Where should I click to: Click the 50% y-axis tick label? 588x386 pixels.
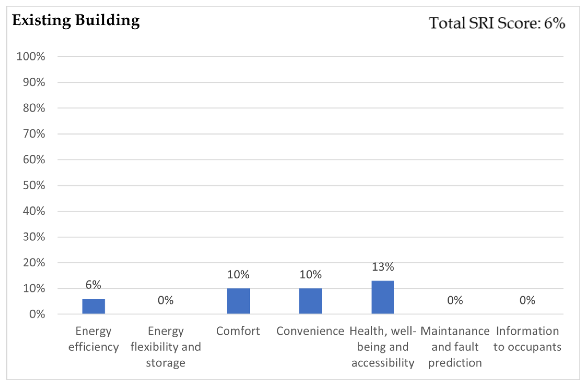point(34,185)
